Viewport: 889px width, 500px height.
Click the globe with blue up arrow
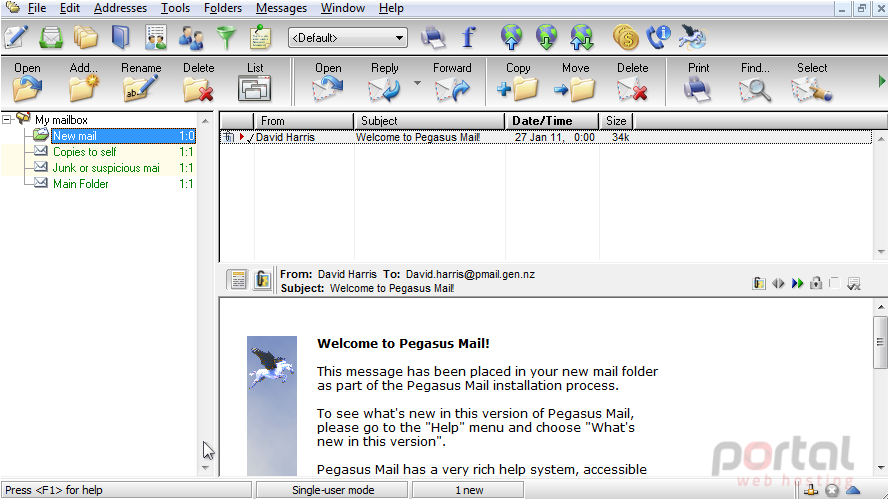click(511, 37)
